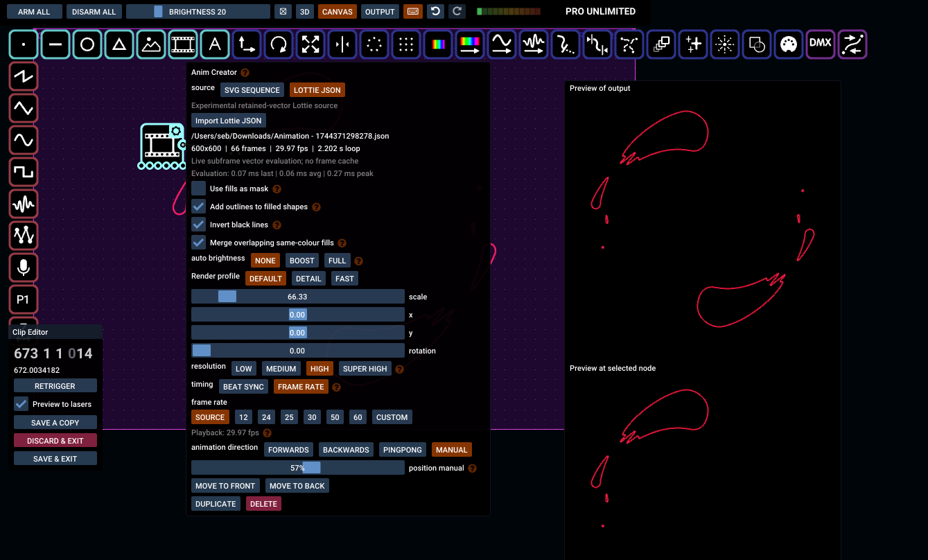Choose the microphone audio input modulator
Image resolution: width=928 pixels, height=560 pixels.
(x=24, y=268)
